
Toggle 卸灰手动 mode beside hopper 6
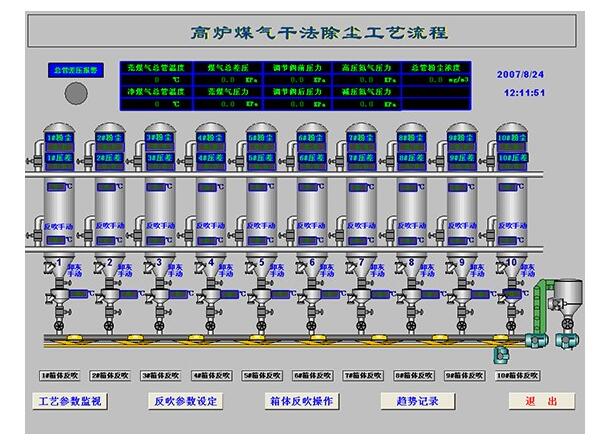click(326, 270)
